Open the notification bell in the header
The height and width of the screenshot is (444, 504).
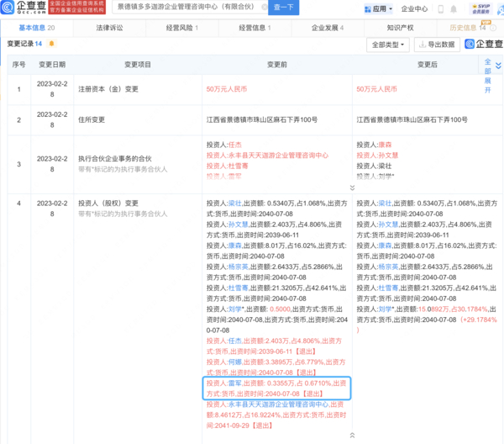454,9
